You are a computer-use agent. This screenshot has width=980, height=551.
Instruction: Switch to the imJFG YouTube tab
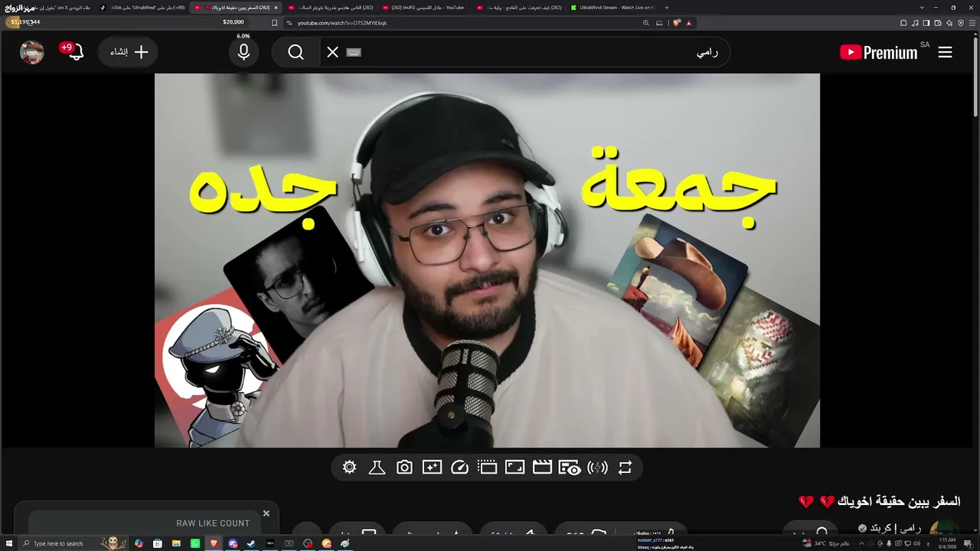point(424,8)
